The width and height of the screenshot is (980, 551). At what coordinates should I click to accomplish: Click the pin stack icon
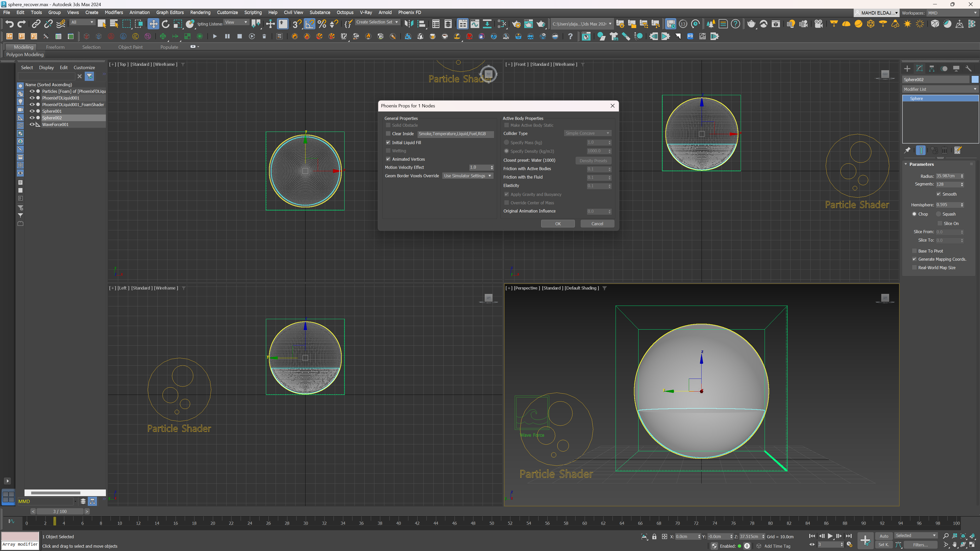pyautogui.click(x=908, y=150)
